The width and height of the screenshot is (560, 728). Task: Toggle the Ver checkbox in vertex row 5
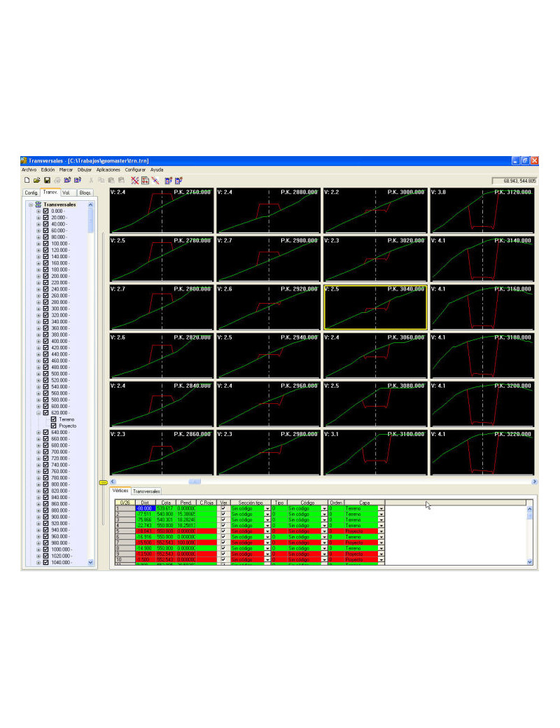[x=223, y=531]
